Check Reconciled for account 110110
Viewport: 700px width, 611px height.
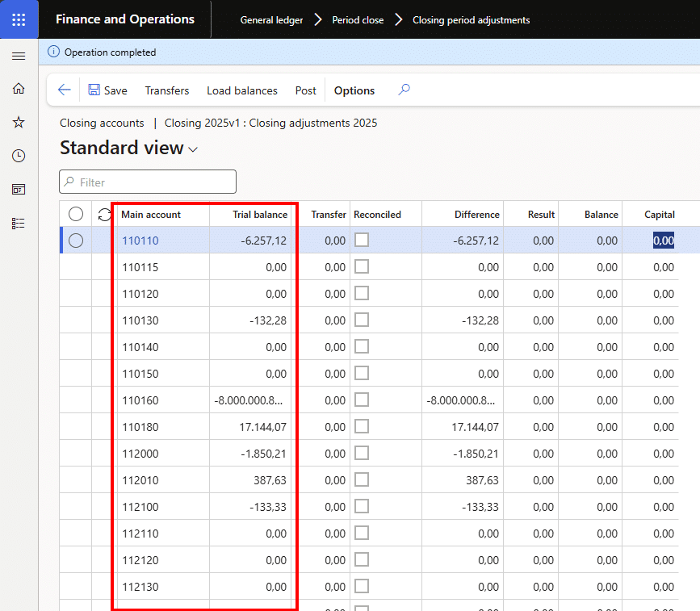[362, 240]
